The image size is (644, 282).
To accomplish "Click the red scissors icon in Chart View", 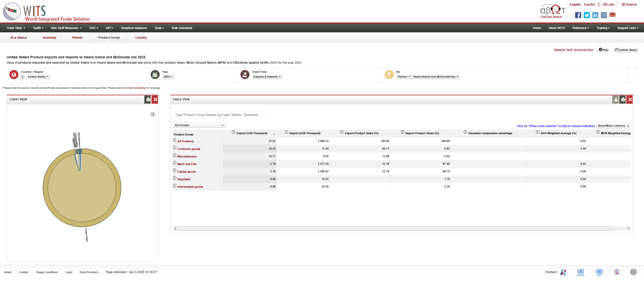I will coord(155,100).
